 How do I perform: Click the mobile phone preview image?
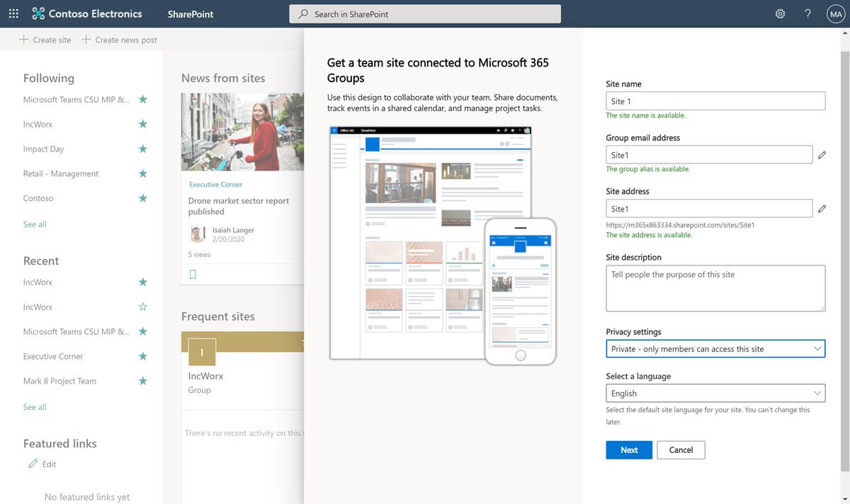click(521, 291)
